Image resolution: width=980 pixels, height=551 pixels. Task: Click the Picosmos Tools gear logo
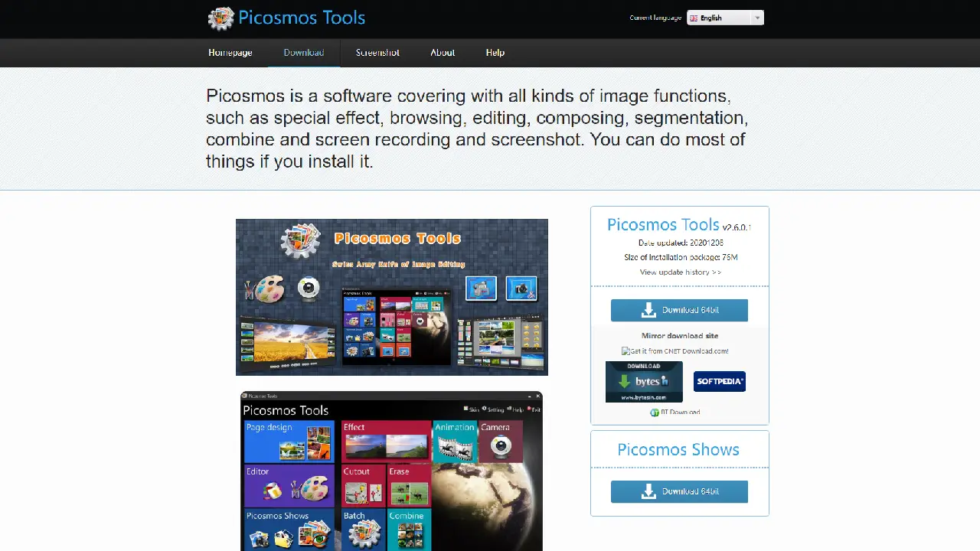pos(221,18)
